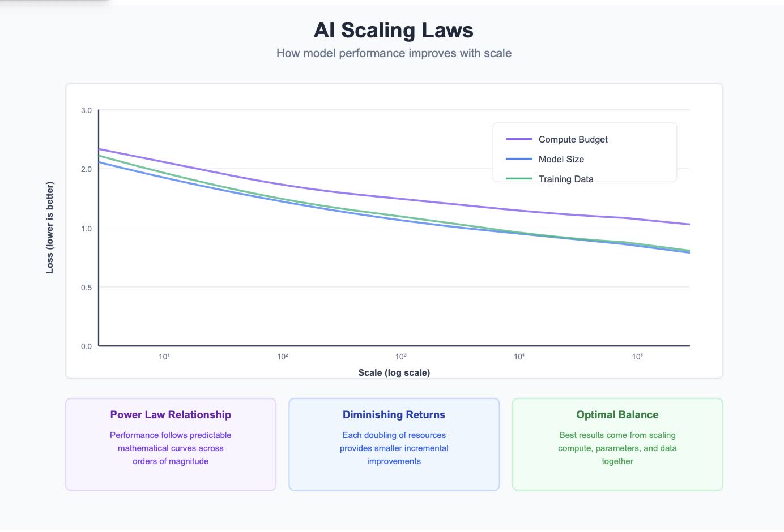Click the Optimal Balance card description text
Image resolution: width=784 pixels, height=532 pixels.
(x=617, y=448)
